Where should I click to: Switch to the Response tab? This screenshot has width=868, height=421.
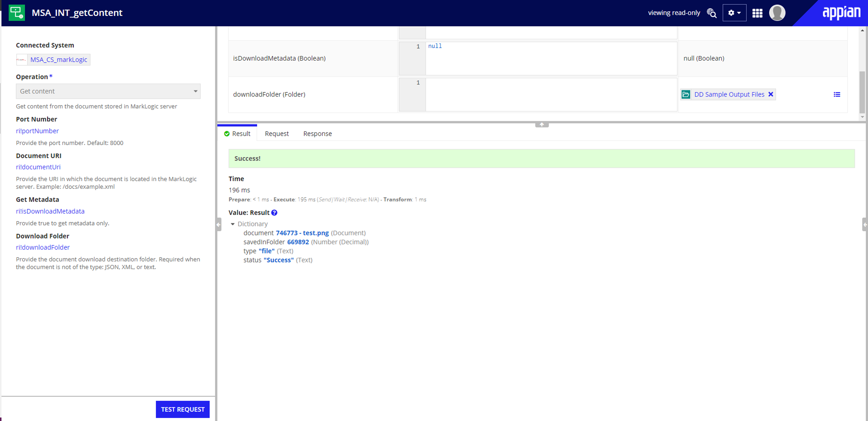[x=317, y=134]
